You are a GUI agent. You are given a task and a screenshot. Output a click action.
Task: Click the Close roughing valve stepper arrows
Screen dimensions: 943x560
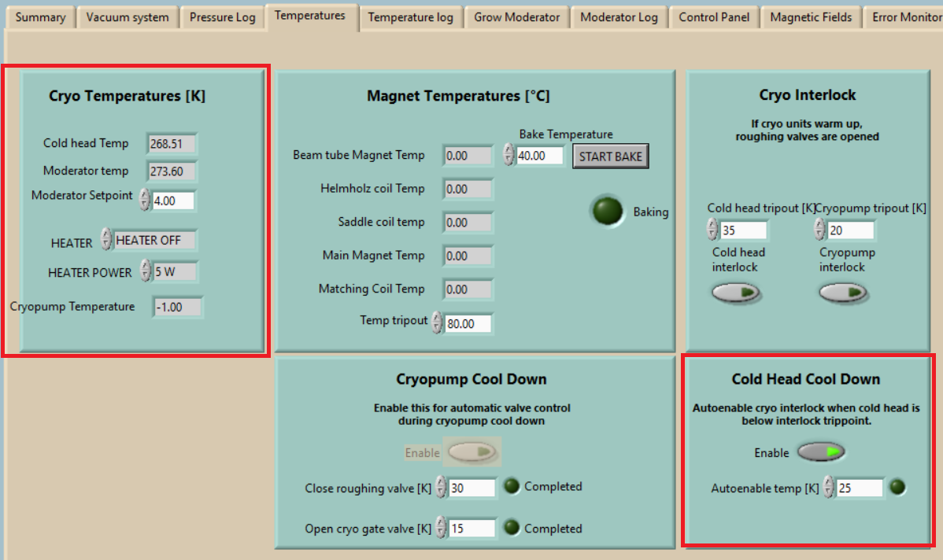(442, 488)
